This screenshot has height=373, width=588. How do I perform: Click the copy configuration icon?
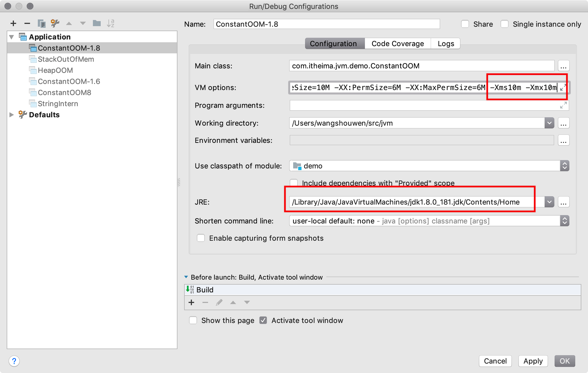click(41, 24)
